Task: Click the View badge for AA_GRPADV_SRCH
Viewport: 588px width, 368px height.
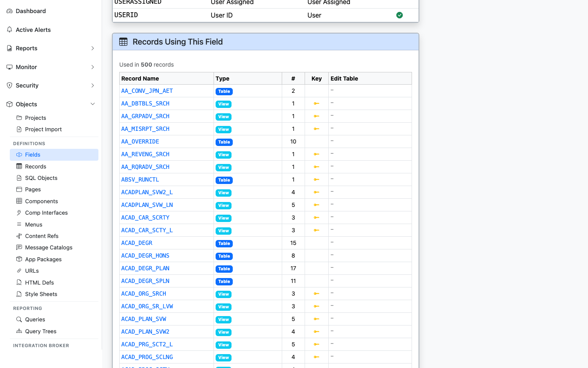Action: click(x=224, y=117)
